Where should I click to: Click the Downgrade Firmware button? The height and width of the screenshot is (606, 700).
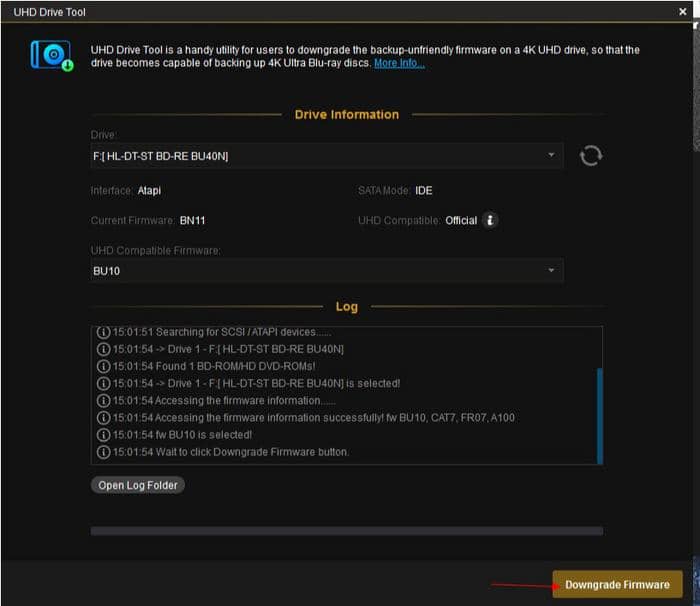[617, 584]
